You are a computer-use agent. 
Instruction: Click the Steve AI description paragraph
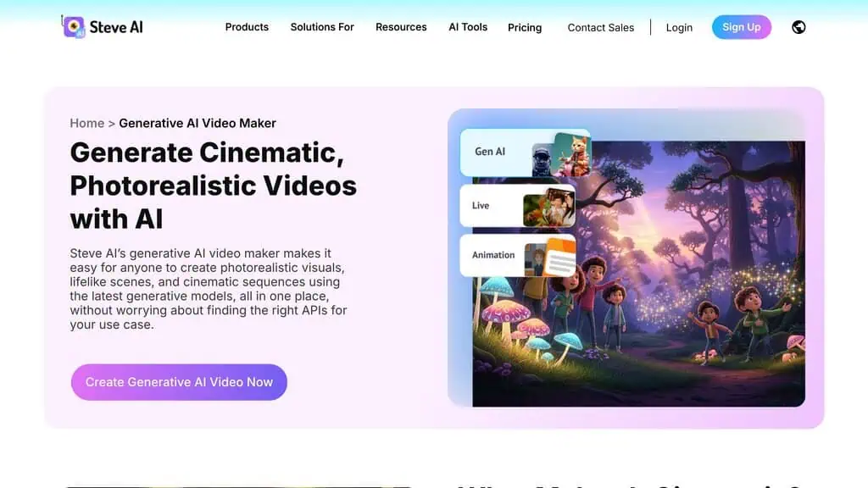point(209,289)
